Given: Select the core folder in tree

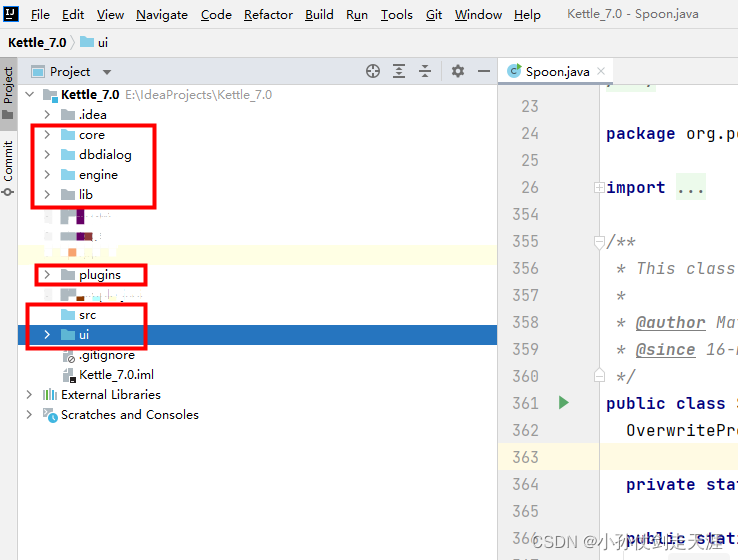Looking at the screenshot, I should [92, 135].
